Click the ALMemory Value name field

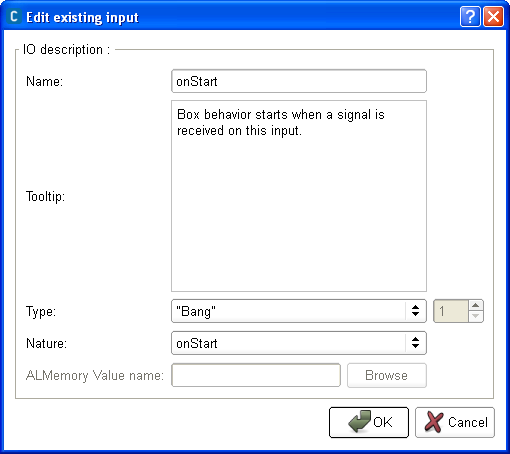(x=256, y=375)
